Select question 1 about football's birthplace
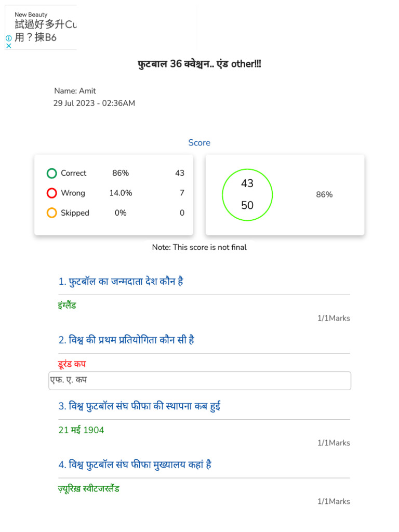This screenshot has height=532, width=399. 121,282
